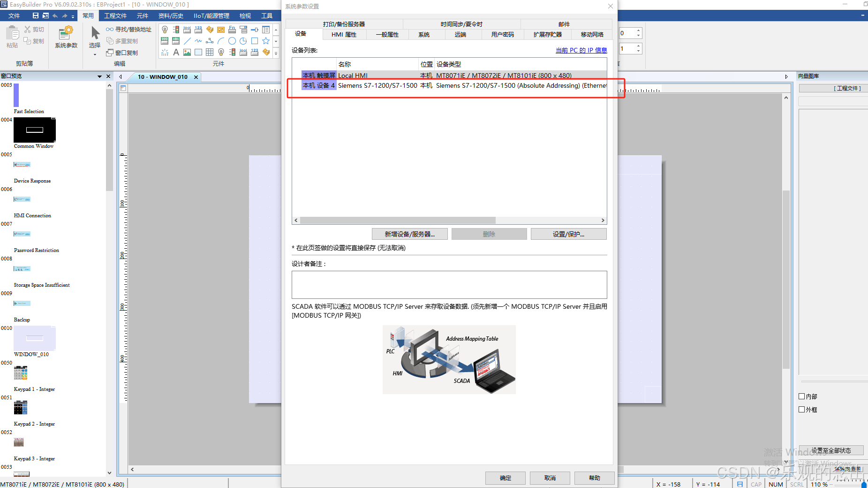Click 寻找/替换地址 find-replace address tool
The width and height of the screenshot is (868, 488).
129,29
